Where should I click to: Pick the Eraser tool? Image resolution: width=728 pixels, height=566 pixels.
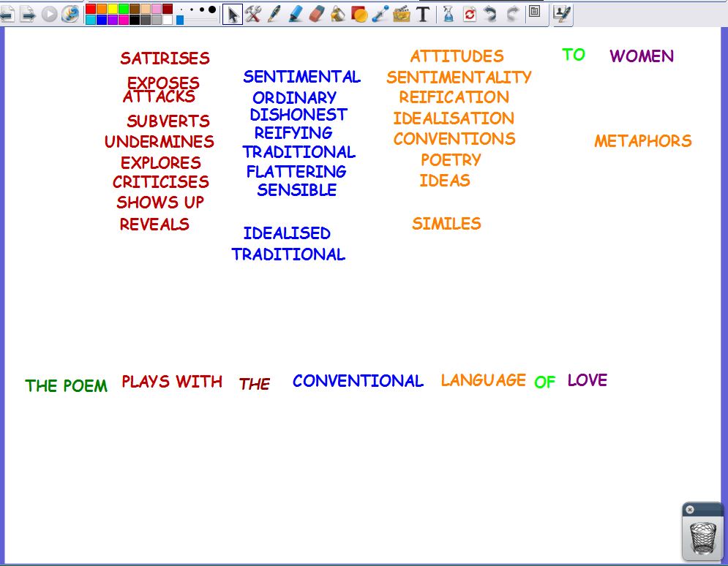[316, 14]
